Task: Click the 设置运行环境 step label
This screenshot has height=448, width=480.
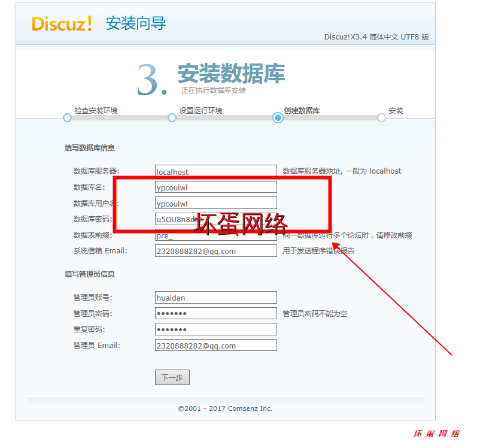Action: pyautogui.click(x=201, y=111)
